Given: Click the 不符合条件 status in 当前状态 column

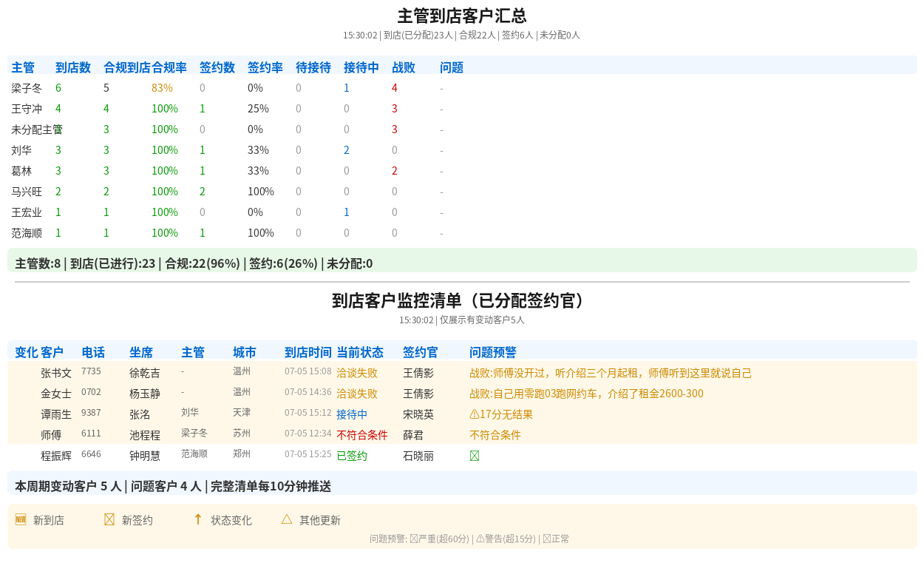Looking at the screenshot, I should [x=362, y=435].
